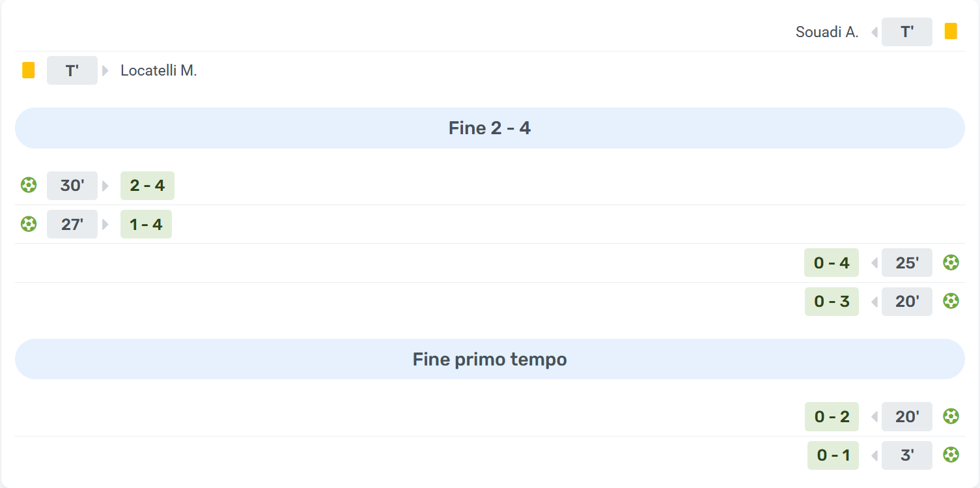Select the 25' time marker
The image size is (980, 488).
tap(906, 263)
